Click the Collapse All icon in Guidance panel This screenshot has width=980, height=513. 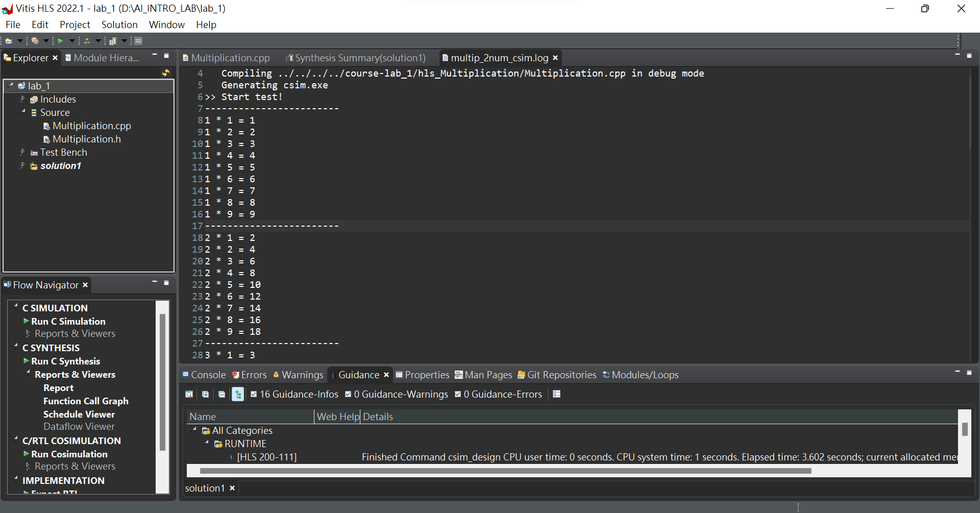(221, 394)
